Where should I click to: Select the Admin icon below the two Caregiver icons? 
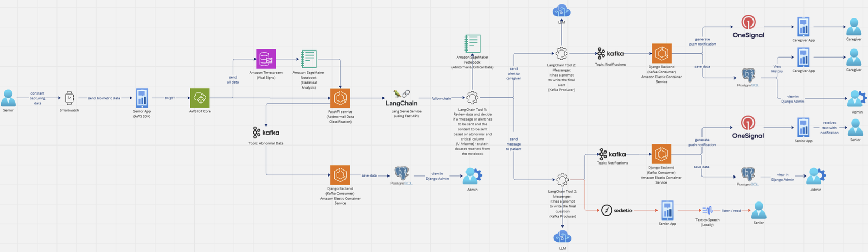[x=857, y=99]
